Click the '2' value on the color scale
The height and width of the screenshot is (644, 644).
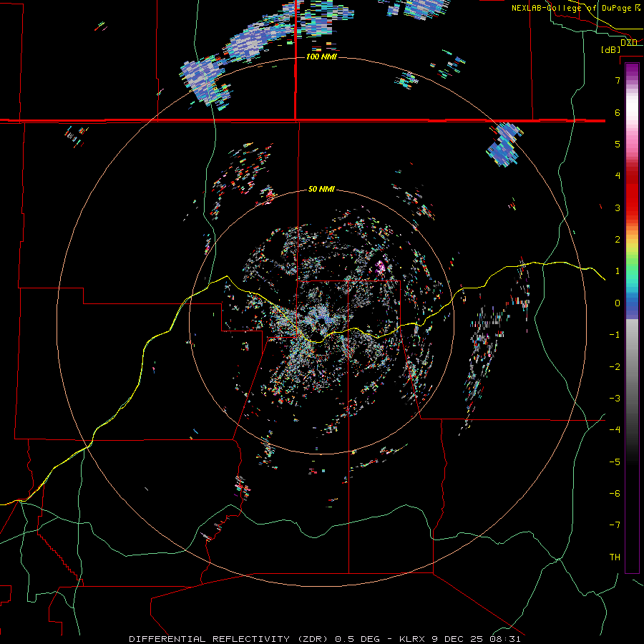[617, 240]
